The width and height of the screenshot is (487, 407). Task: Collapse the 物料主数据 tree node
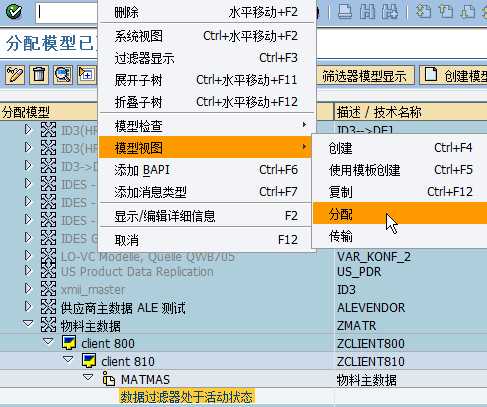click(28, 323)
